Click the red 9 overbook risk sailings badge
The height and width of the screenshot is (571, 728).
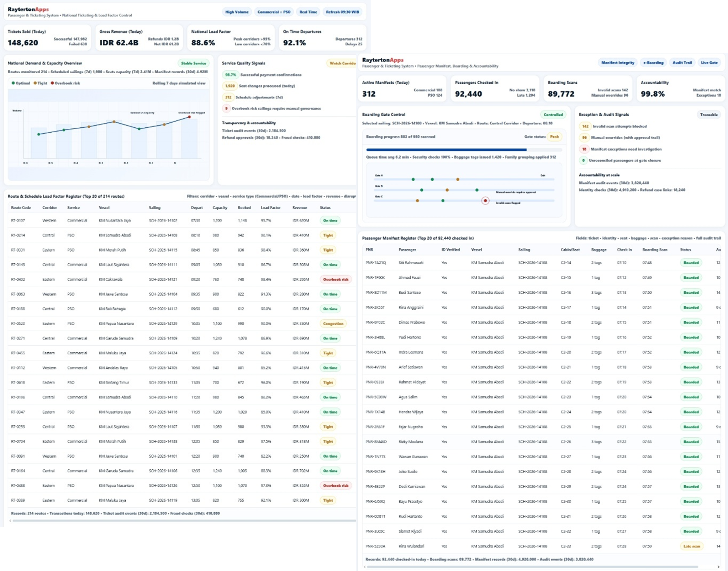(226, 108)
